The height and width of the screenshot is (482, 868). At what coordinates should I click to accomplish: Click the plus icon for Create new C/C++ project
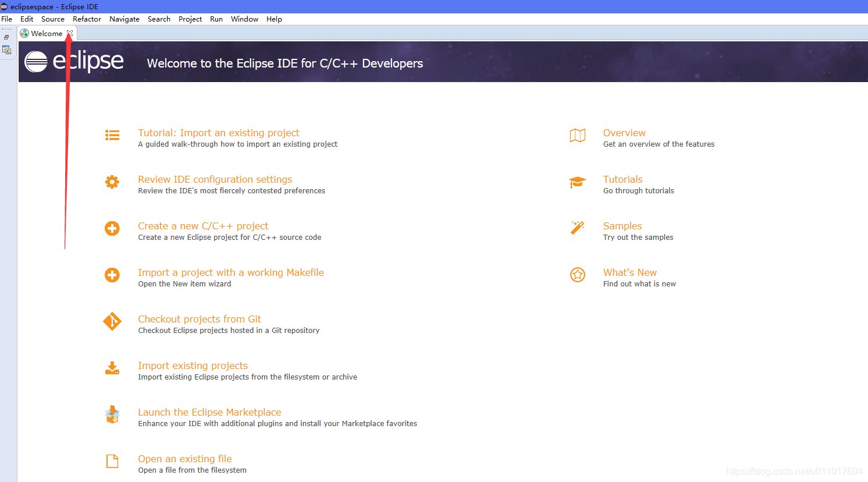pyautogui.click(x=112, y=228)
